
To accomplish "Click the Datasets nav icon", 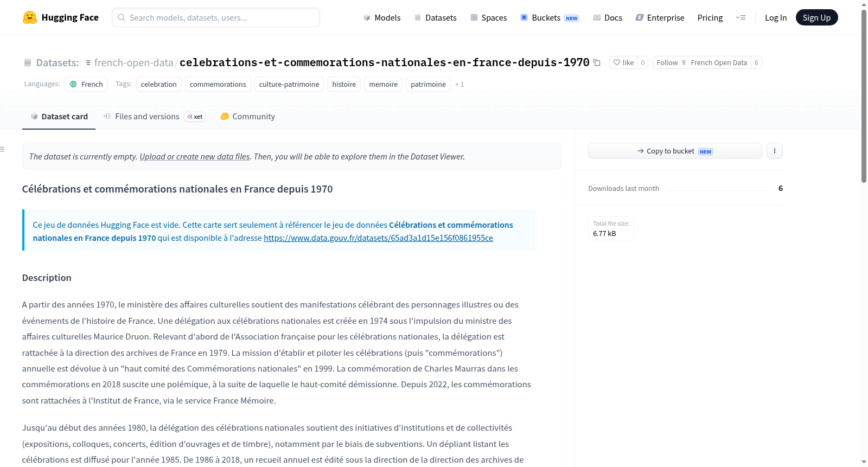I will [418, 17].
